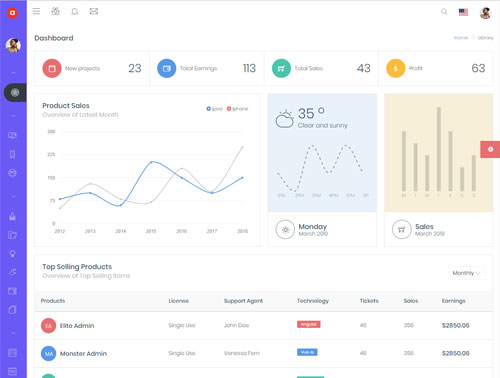500x378 pixels.
Task: Toggle the iphone series in chart legend
Action: pyautogui.click(x=237, y=109)
